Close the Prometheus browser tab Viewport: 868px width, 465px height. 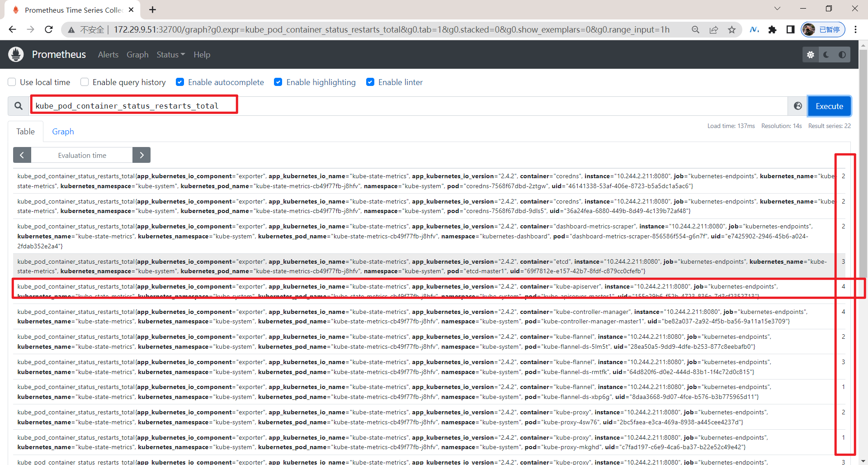131,9
